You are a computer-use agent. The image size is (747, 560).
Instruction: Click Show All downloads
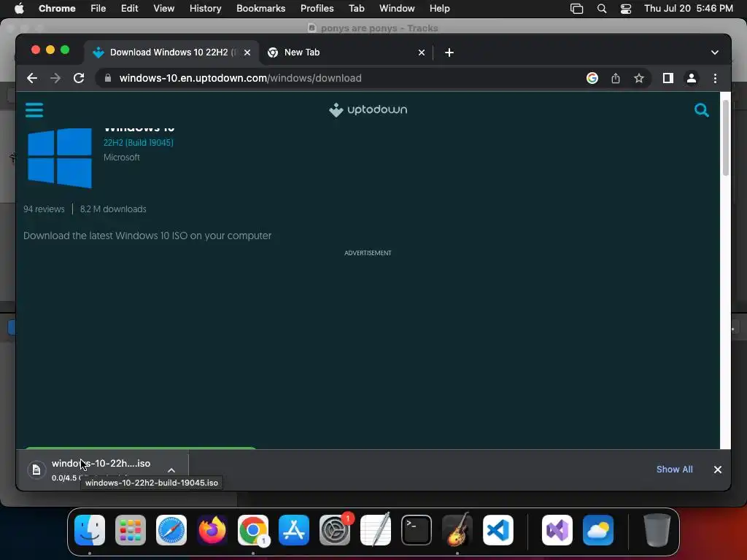(x=674, y=470)
